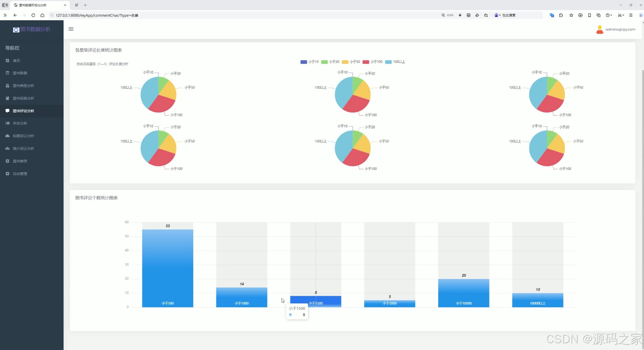Image resolution: width=644 pixels, height=350 pixels.
Task: Open 图书推荐 in the navigation menu
Action: [x=20, y=161]
